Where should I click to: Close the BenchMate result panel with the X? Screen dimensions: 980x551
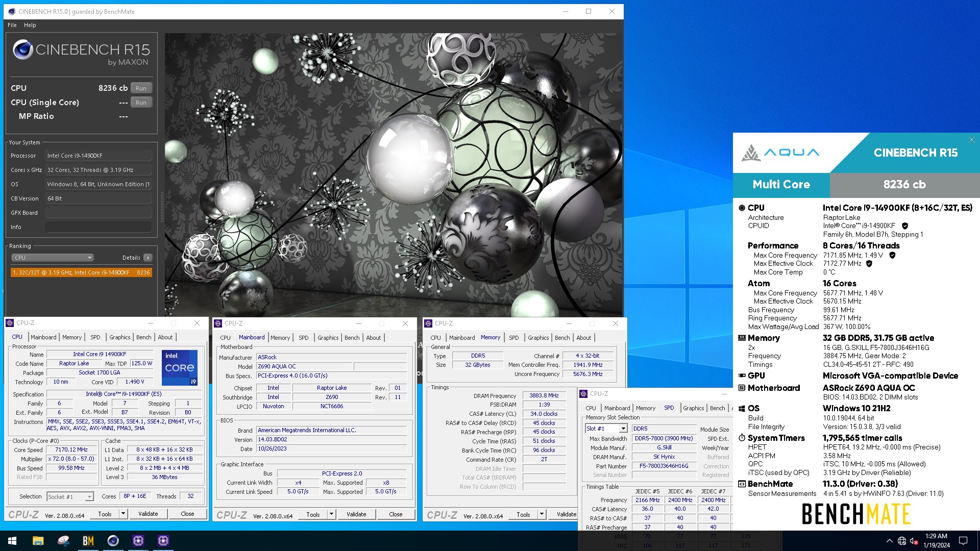(x=972, y=140)
